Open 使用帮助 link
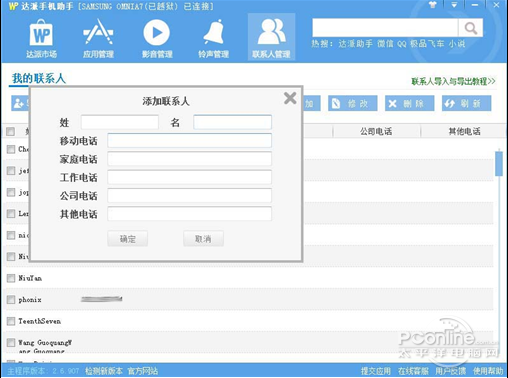 click(x=488, y=371)
